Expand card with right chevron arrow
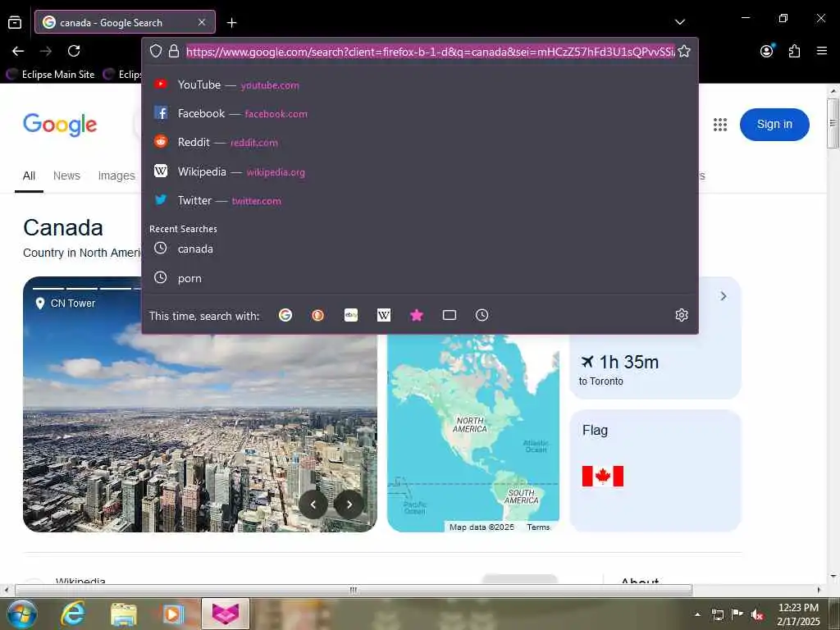 click(x=724, y=296)
